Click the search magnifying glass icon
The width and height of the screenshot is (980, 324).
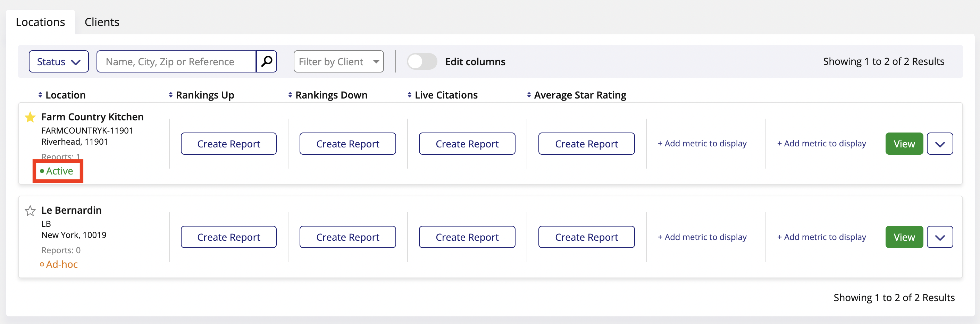pyautogui.click(x=266, y=61)
